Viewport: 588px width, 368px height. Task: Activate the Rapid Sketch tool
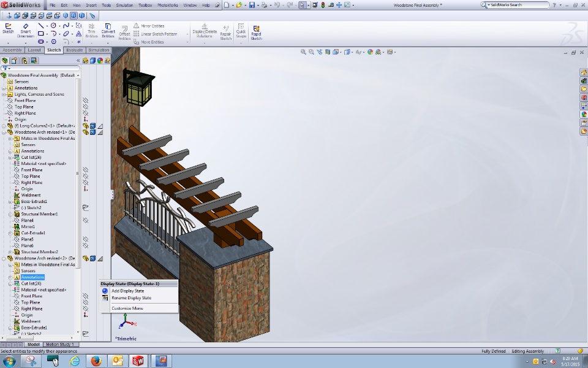click(x=256, y=33)
